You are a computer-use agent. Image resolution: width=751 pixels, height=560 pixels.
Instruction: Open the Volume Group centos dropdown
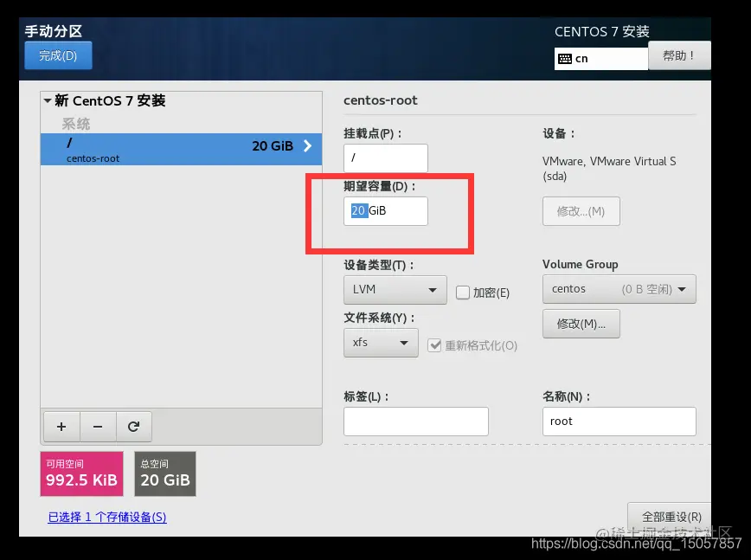click(x=619, y=289)
